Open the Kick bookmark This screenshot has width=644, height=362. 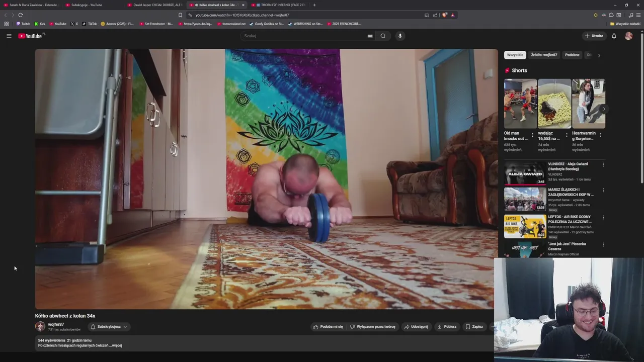coord(40,24)
